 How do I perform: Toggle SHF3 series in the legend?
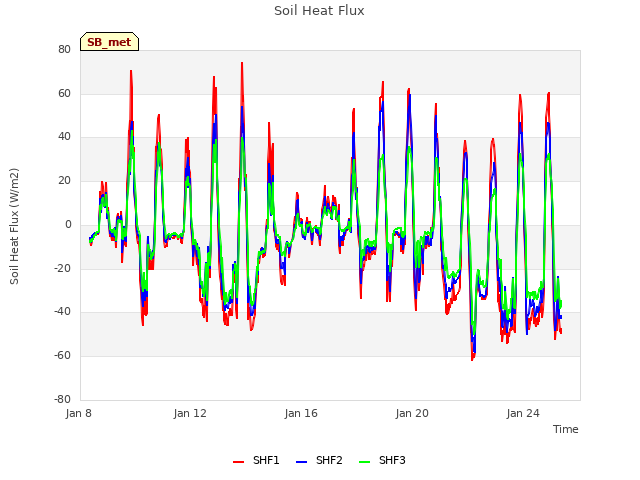click(382, 460)
